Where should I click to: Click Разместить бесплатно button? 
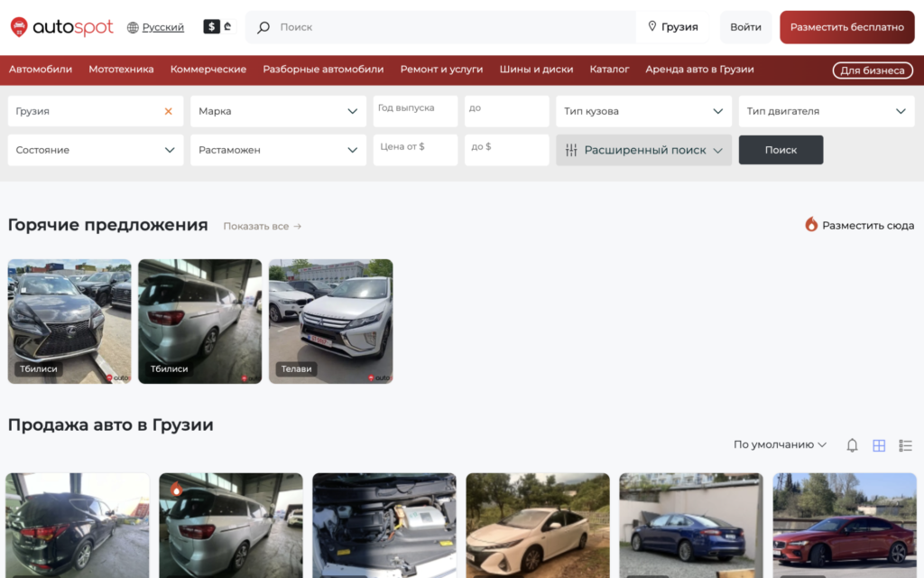click(x=846, y=27)
